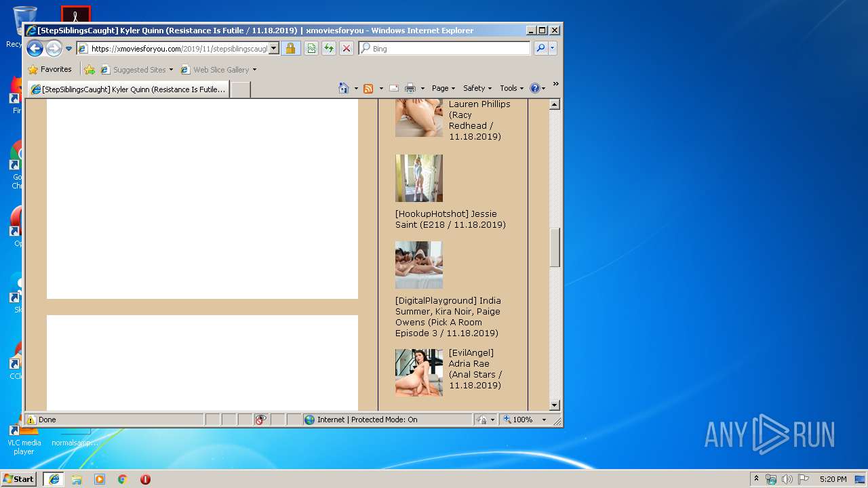Click the RSS Feeds icon

(368, 88)
